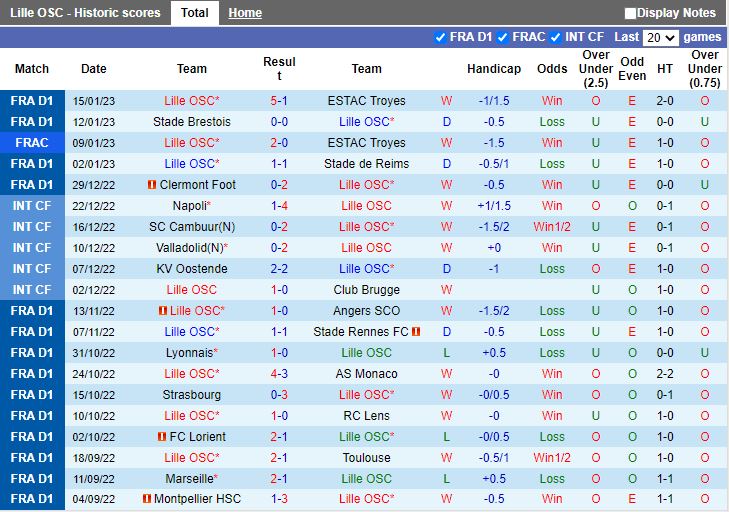Select the Total tab
This screenshot has width=729, height=512.
coord(195,13)
